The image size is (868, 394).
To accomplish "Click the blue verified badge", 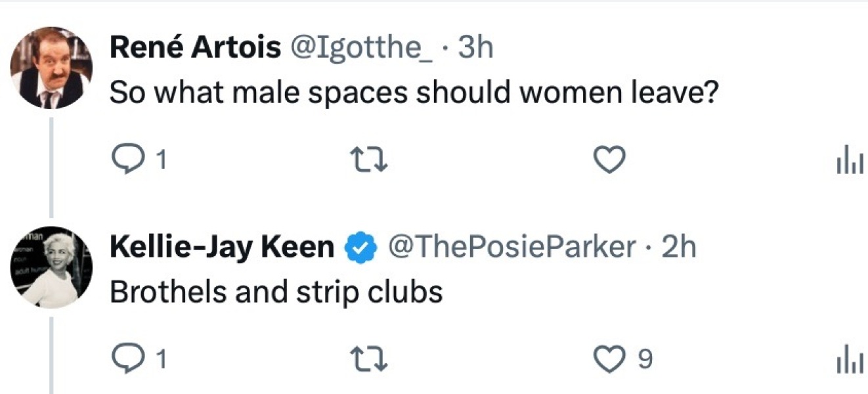I will click(360, 248).
